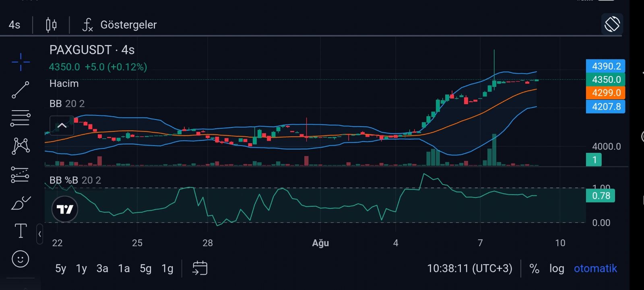Select the XABCD pattern tool

pyautogui.click(x=21, y=146)
